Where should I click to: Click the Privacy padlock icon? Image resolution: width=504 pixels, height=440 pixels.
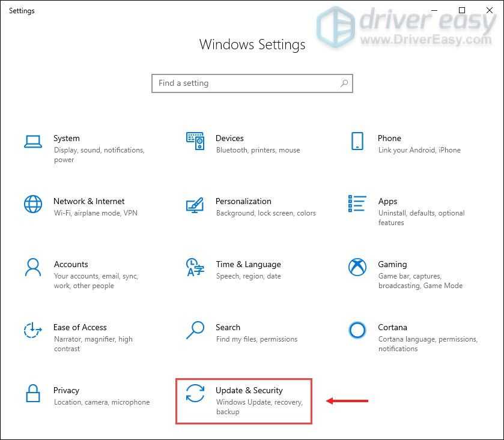(x=32, y=393)
